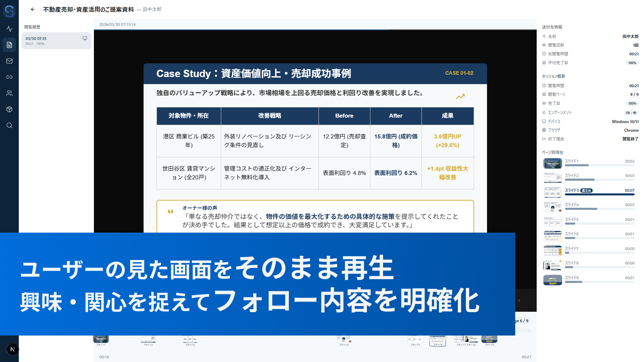Click the back arrow beside the document title
The image size is (644, 362).
pos(33,9)
